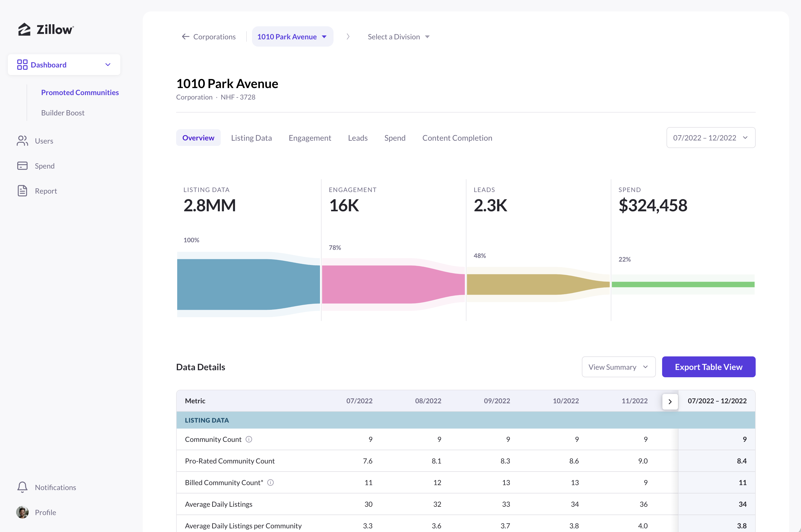This screenshot has height=532, width=801.
Task: Collapse the Dashboard menu chevron
Action: coord(108,64)
